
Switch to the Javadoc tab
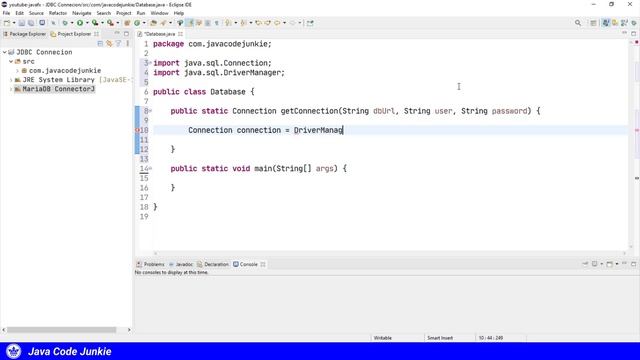click(181, 264)
